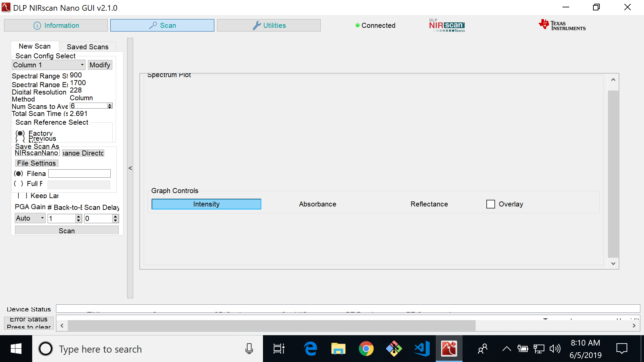Screen dimensions: 644x362
Task: Click the DLP NIRscan Nano logo
Action: tap(447, 25)
